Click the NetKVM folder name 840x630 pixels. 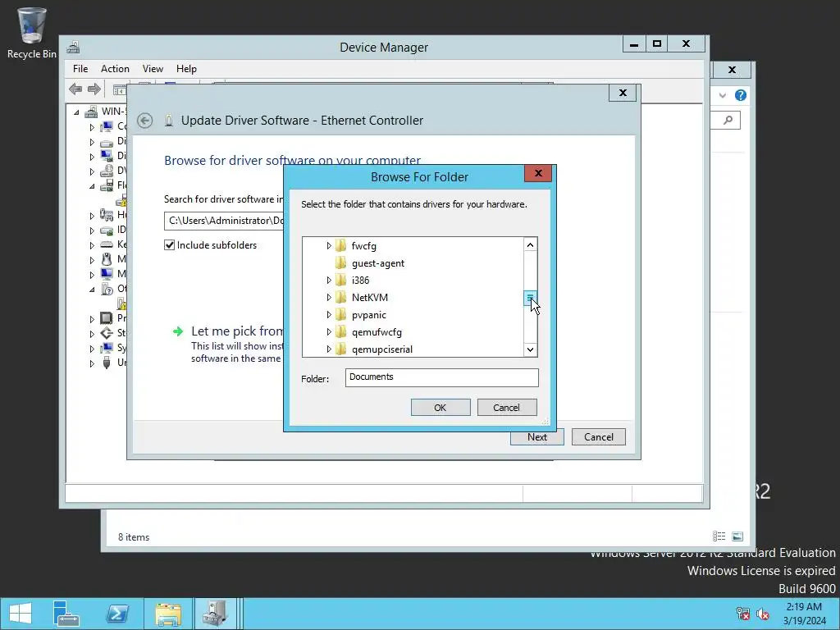click(x=370, y=297)
